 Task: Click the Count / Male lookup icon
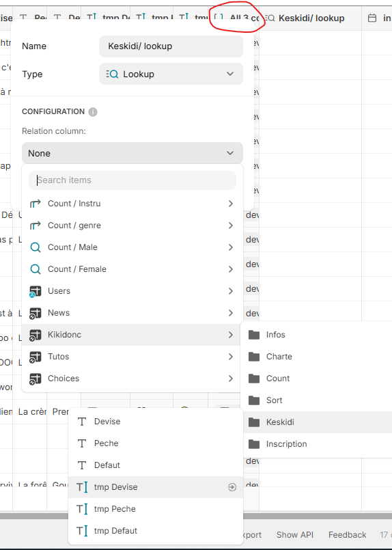[35, 247]
